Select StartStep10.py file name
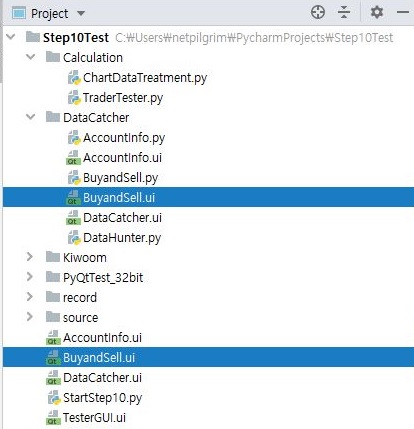The height and width of the screenshot is (429, 414). click(x=103, y=398)
